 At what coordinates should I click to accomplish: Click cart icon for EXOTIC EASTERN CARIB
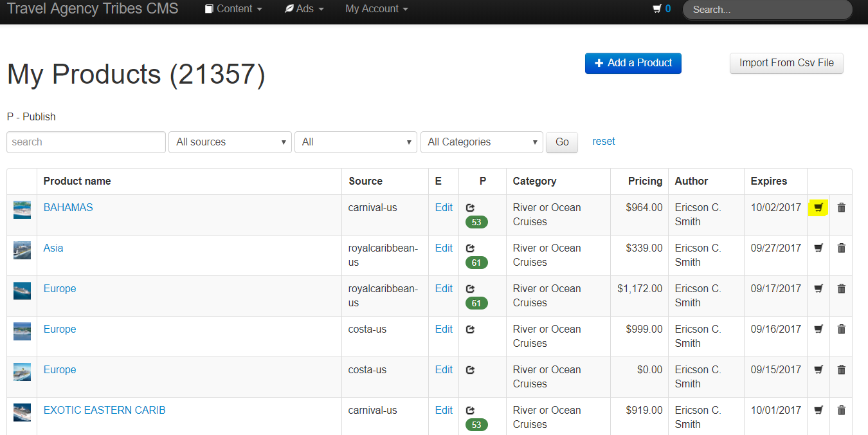pyautogui.click(x=818, y=410)
